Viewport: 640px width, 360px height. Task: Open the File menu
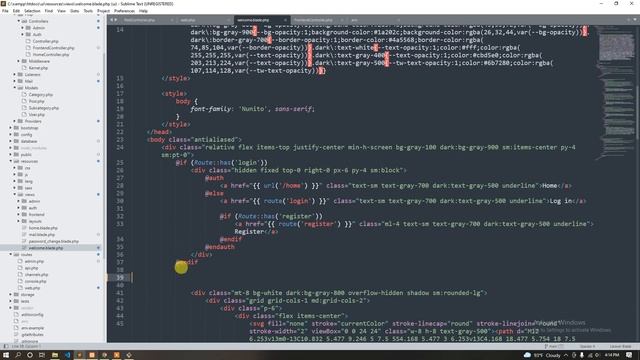[x=5, y=11]
